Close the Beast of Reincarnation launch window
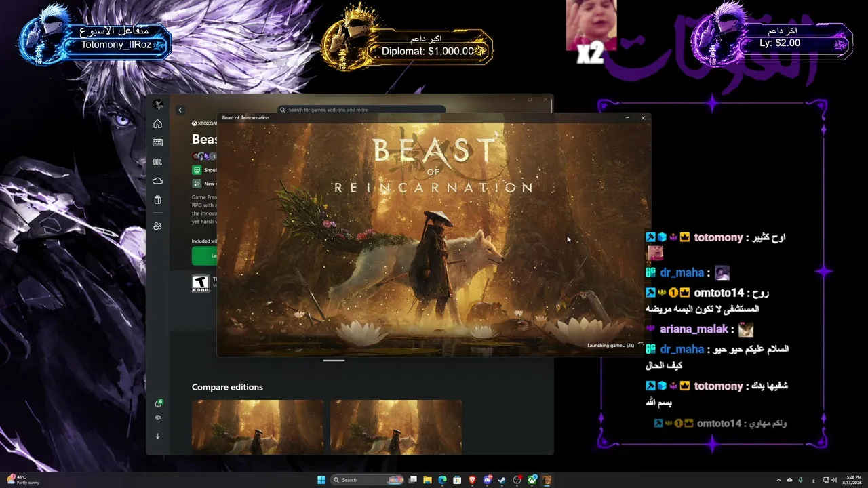868x488 pixels. pyautogui.click(x=643, y=118)
